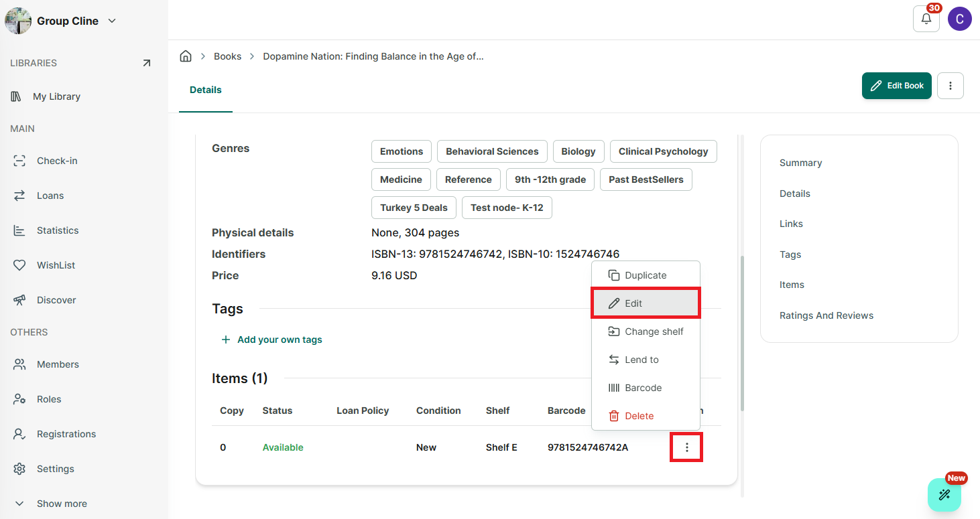Jump to Links section
This screenshot has height=519, width=980.
[791, 224]
